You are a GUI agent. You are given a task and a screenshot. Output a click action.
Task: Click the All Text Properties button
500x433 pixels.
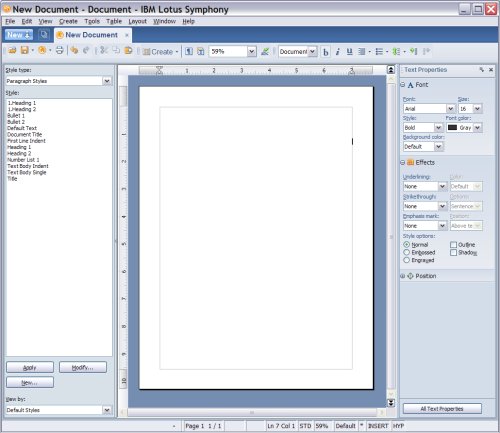point(442,409)
